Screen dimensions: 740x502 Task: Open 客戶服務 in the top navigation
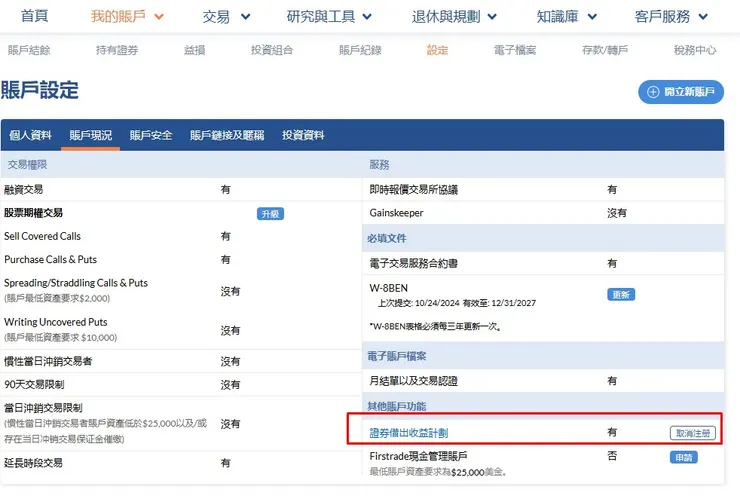click(x=662, y=17)
